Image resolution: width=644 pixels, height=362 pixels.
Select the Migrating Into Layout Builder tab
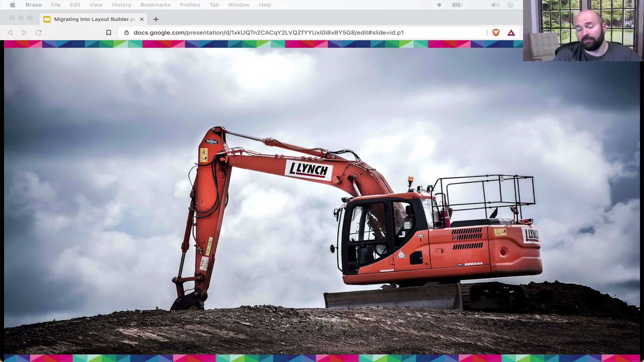click(x=95, y=19)
